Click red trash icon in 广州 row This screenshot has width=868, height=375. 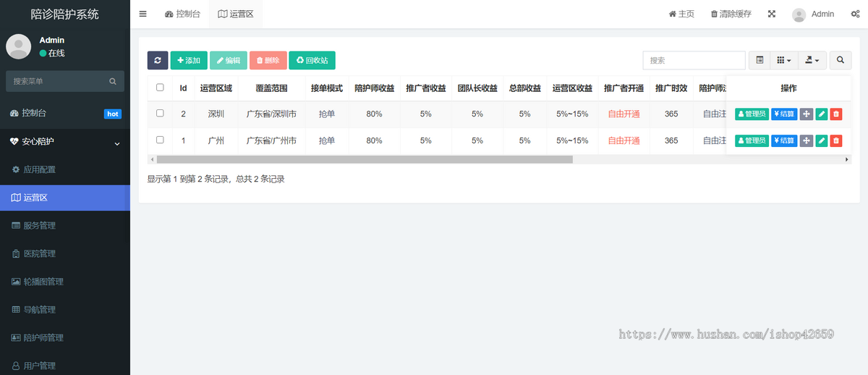pyautogui.click(x=835, y=140)
